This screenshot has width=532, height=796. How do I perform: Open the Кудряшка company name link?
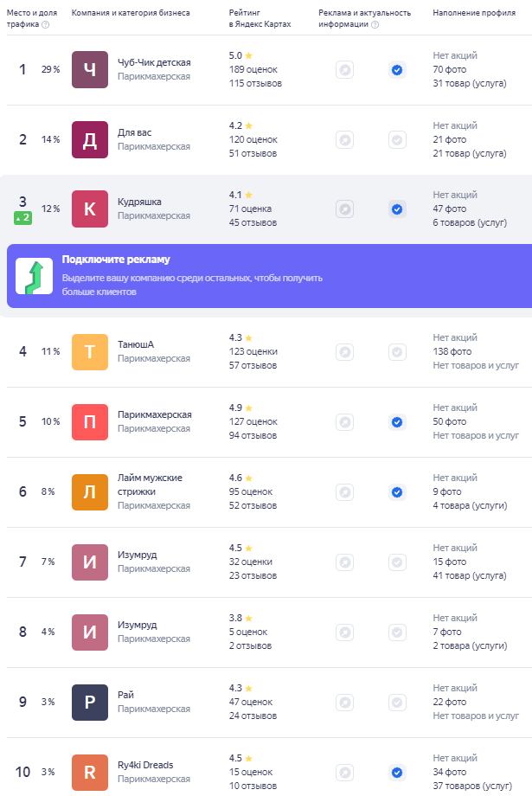(x=139, y=202)
